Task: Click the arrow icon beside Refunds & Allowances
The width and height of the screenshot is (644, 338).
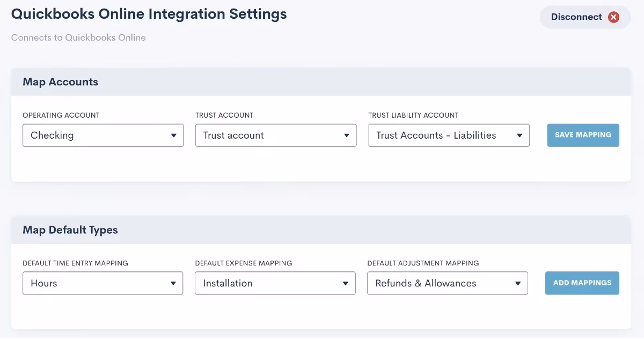Action: (518, 283)
